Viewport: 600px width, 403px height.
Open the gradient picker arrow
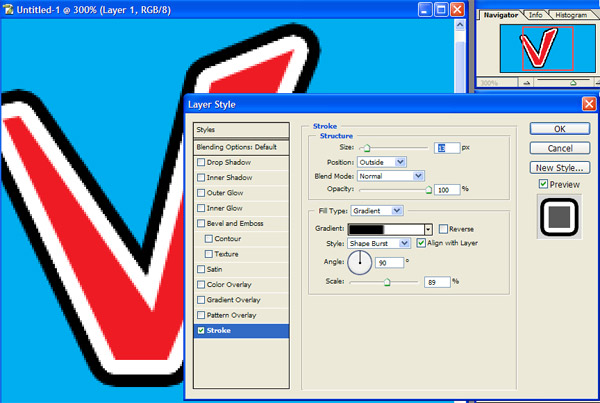coord(427,229)
